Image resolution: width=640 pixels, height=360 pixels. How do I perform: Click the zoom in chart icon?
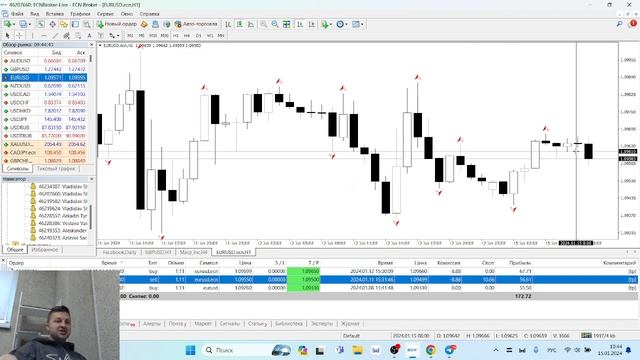[264, 24]
